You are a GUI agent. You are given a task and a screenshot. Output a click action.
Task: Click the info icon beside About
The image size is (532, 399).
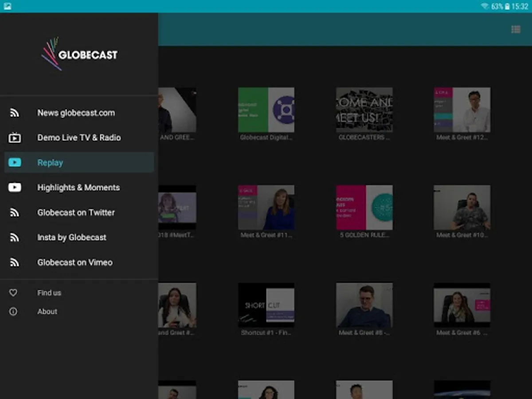point(13,312)
